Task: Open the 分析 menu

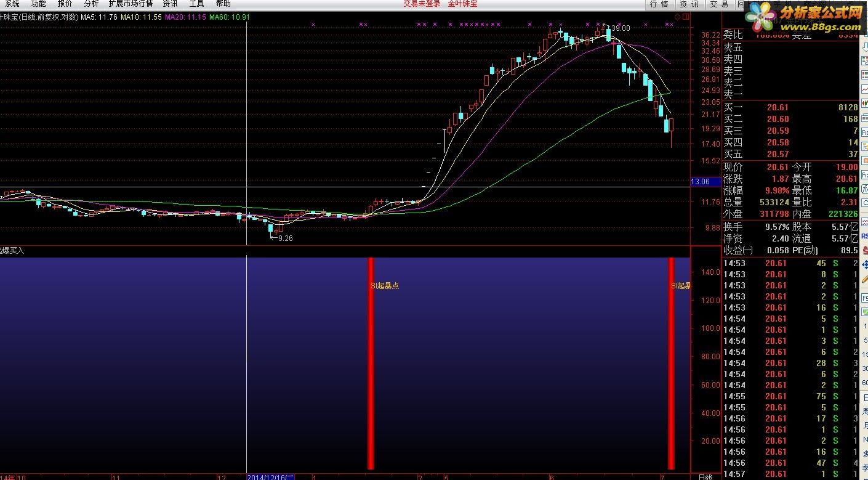Action: click(91, 4)
